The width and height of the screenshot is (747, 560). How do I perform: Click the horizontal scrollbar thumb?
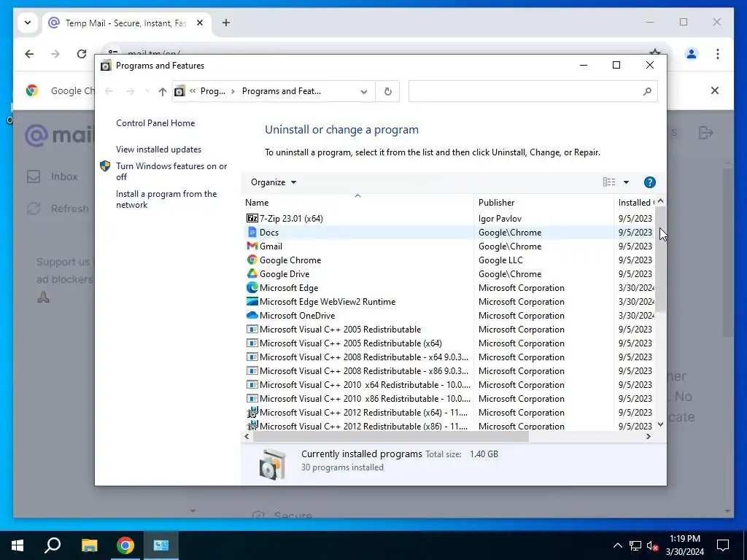391,436
